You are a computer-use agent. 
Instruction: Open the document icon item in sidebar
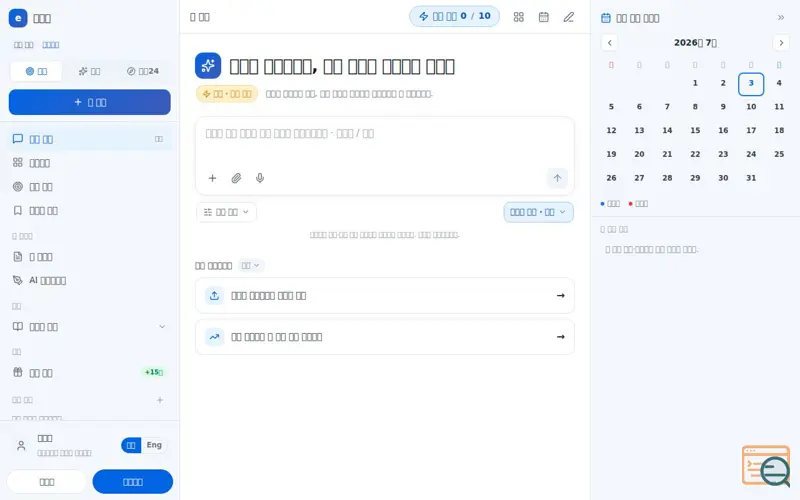tap(90, 257)
